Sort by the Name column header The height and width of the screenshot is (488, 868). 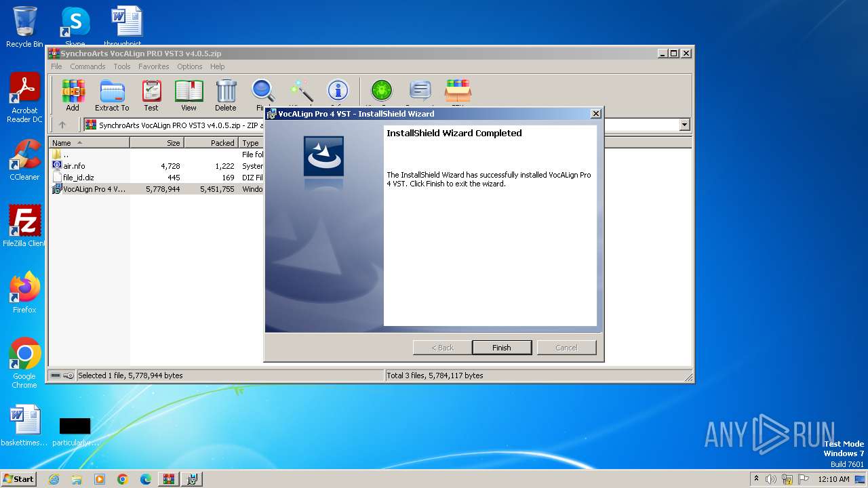point(90,143)
